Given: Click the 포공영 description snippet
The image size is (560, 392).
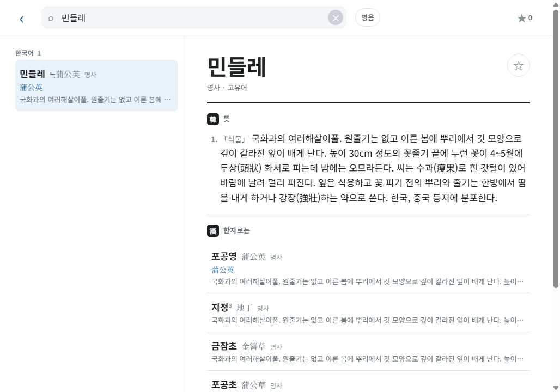Looking at the screenshot, I should coord(368,281).
